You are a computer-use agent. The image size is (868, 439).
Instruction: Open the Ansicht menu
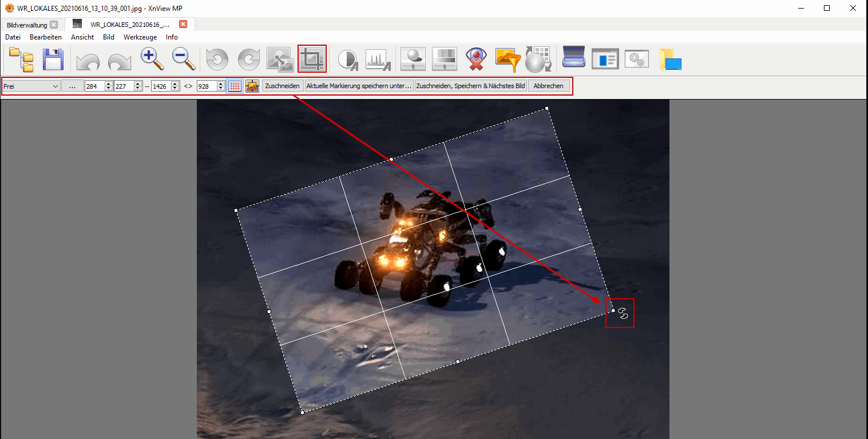click(82, 37)
